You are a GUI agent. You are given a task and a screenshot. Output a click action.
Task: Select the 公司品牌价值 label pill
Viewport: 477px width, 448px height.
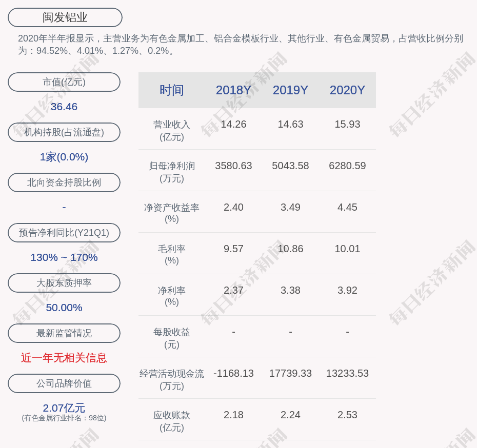coord(64,383)
